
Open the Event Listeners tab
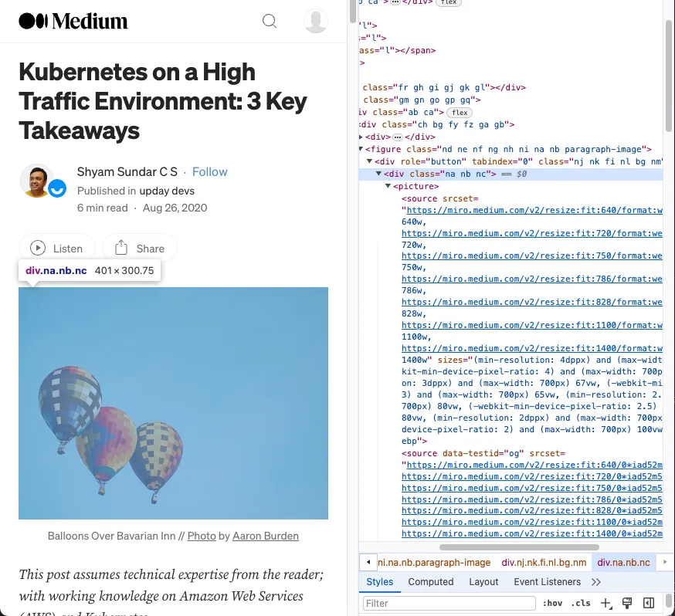click(x=547, y=582)
